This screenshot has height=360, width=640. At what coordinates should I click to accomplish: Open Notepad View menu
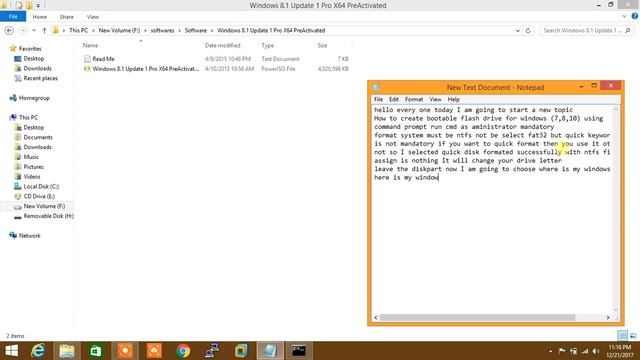click(435, 99)
